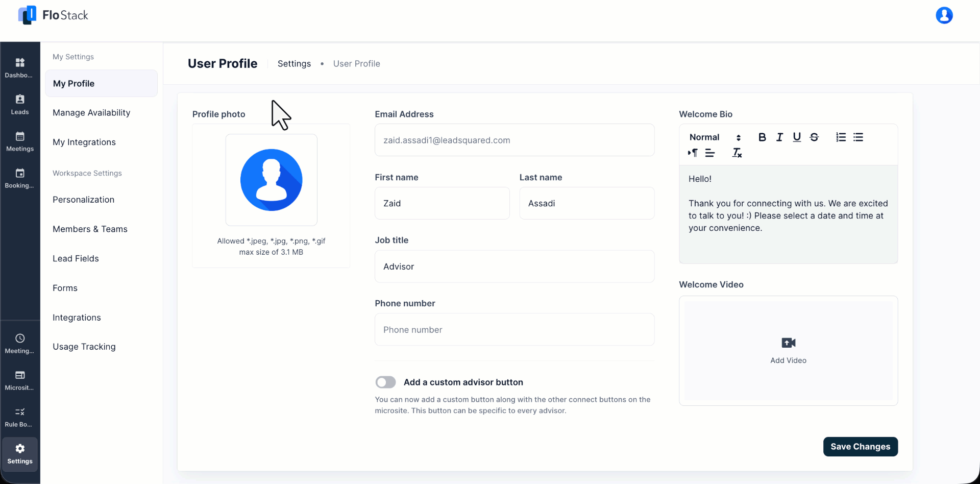Screen dimensions: 980x484
Task: Insert a bulleted list in bio
Action: pyautogui.click(x=858, y=137)
